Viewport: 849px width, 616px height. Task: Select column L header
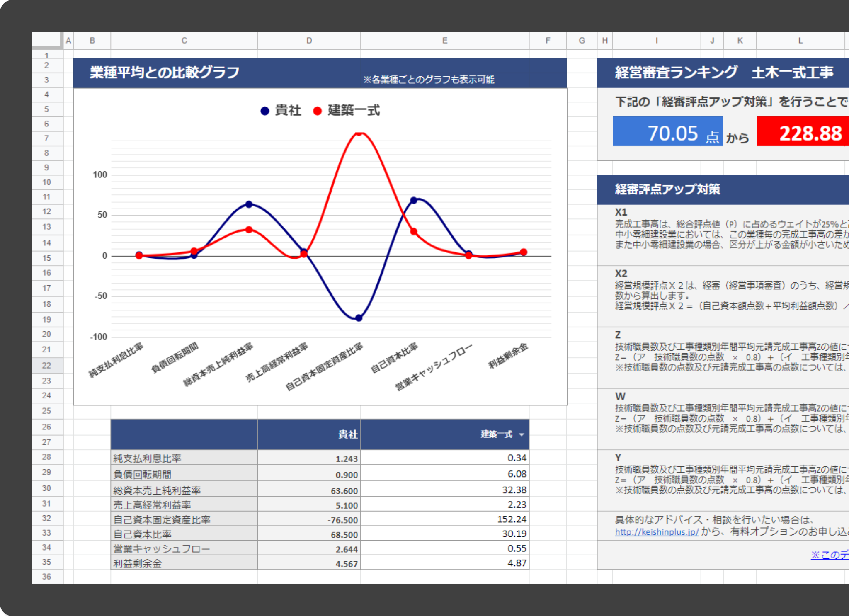tap(800, 41)
